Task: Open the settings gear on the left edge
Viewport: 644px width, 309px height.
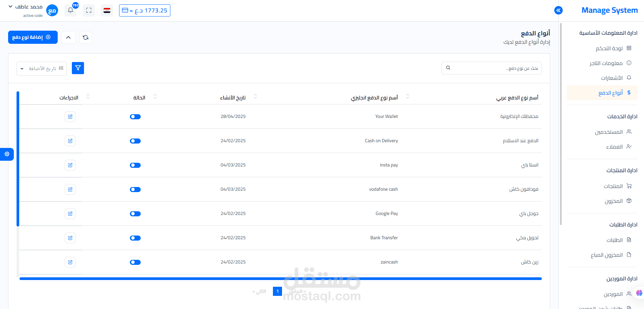Action: tap(7, 154)
